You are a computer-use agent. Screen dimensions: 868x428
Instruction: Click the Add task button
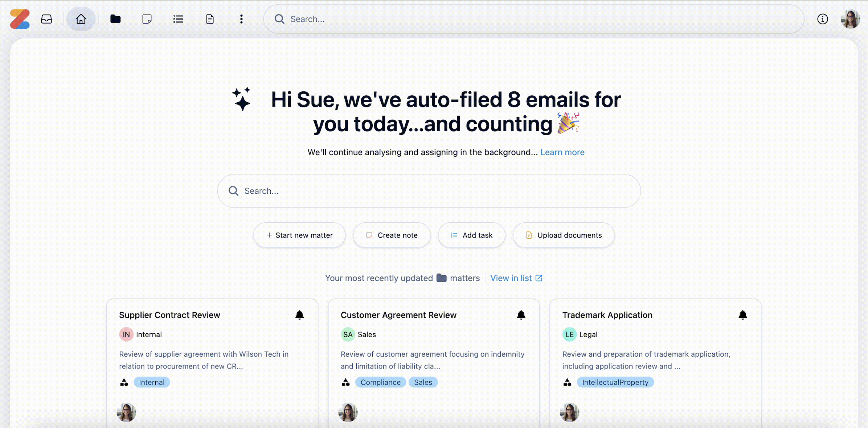[471, 235]
